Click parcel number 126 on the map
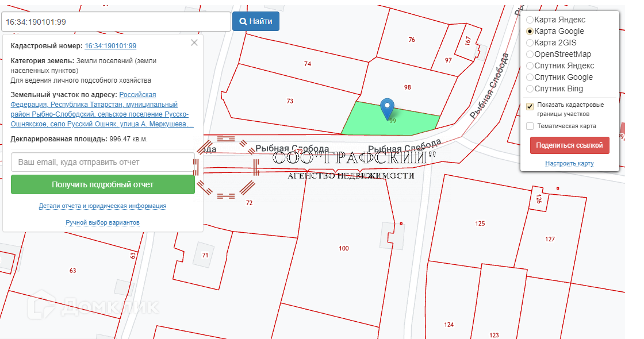The image size is (644, 339). [x=539, y=199]
